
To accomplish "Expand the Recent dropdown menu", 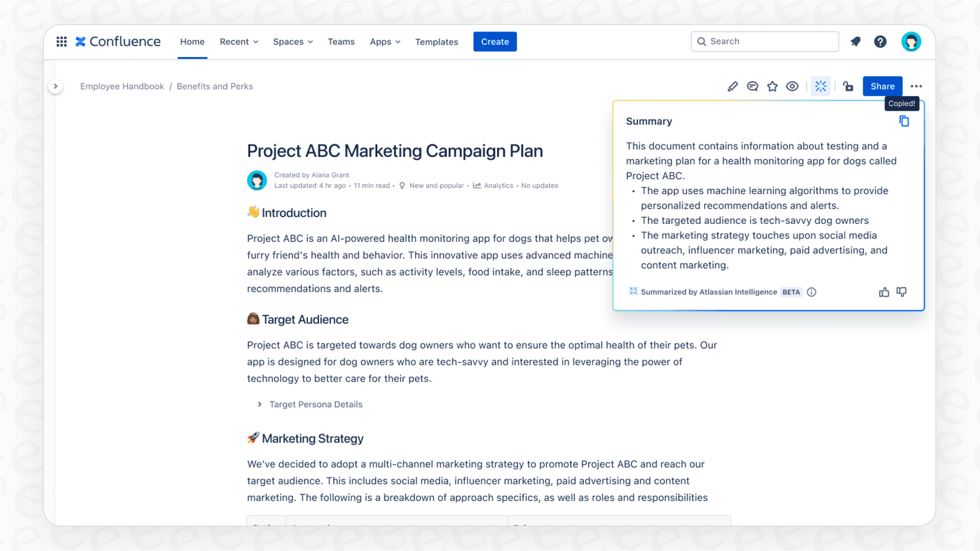I will [x=239, y=42].
